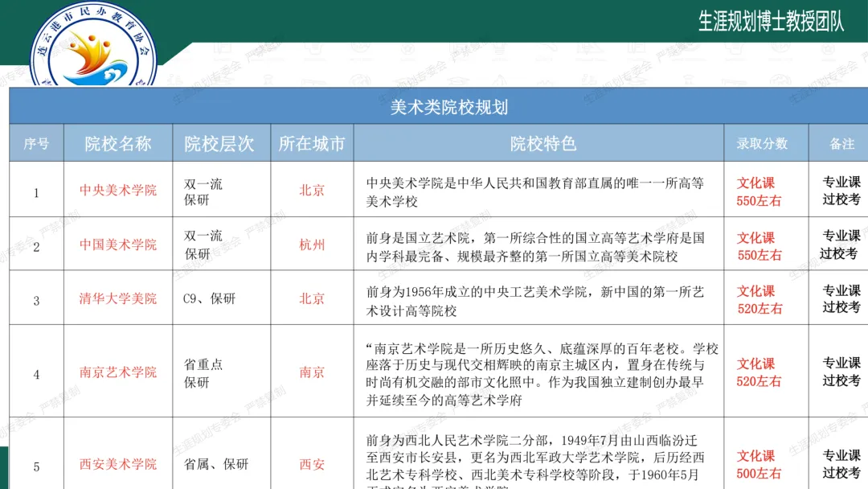Select the 清华大学美院 school name
The image size is (868, 489).
click(118, 298)
